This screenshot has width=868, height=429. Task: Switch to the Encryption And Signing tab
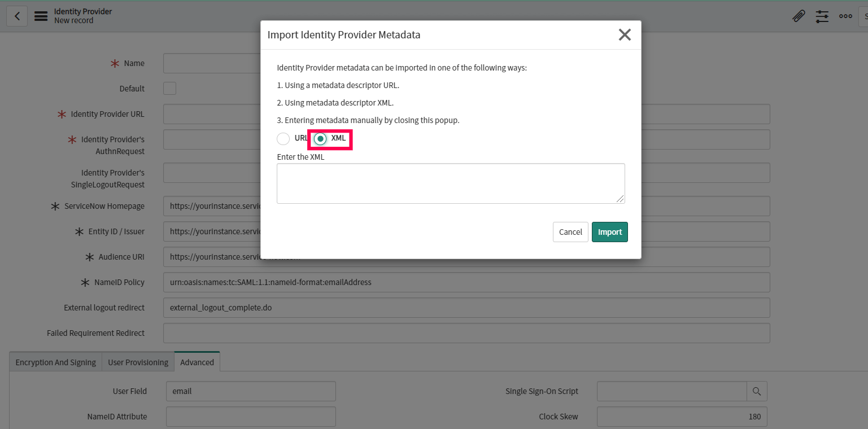55,362
